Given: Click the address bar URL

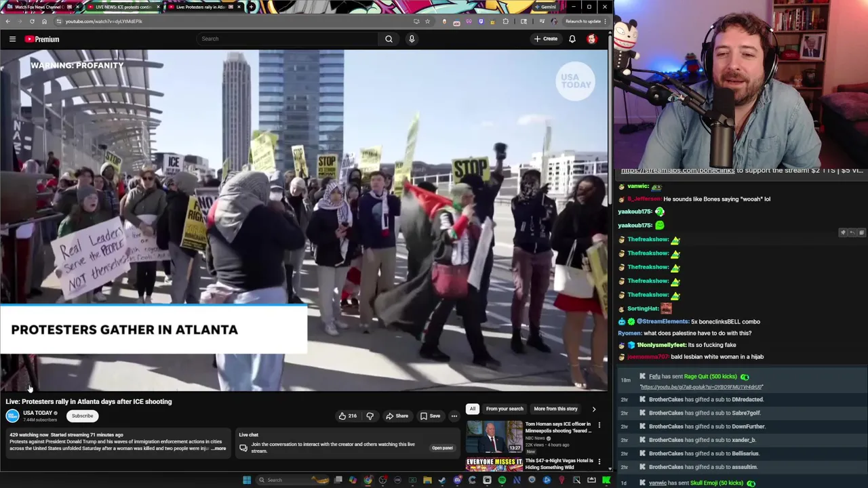Looking at the screenshot, I should point(104,21).
